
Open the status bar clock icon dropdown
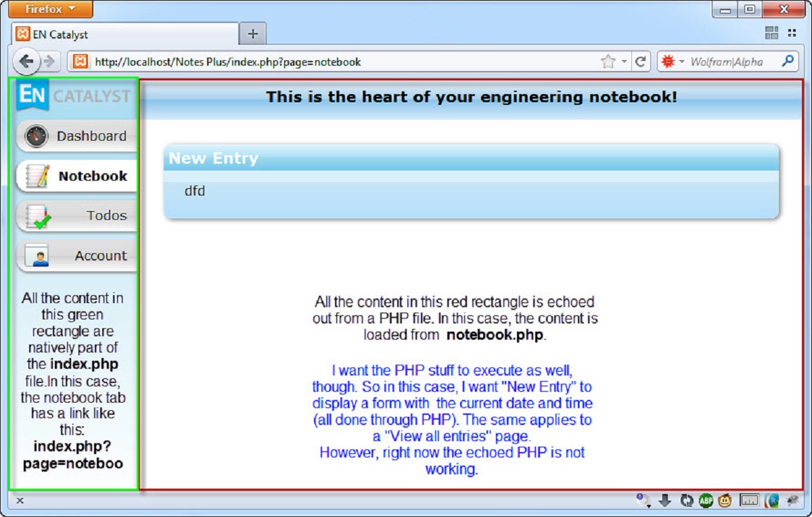[x=644, y=501]
